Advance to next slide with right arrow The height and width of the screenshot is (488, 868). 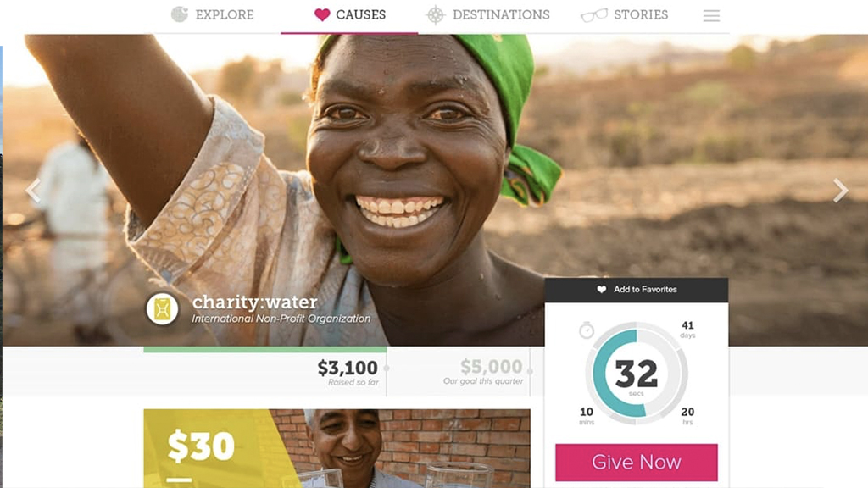click(x=840, y=191)
